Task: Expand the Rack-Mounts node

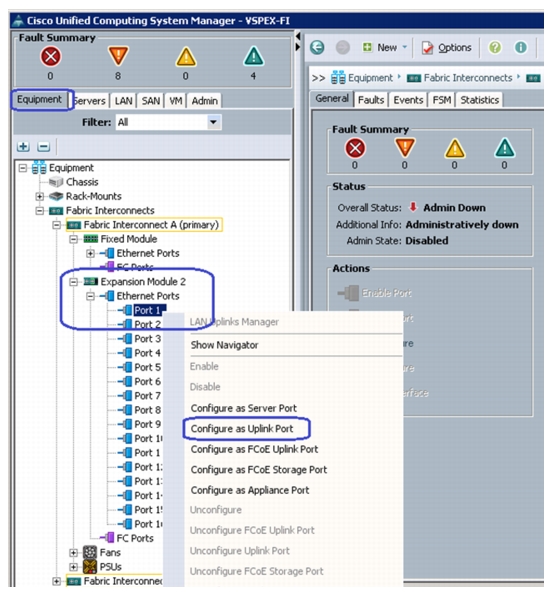Action: click(x=39, y=196)
